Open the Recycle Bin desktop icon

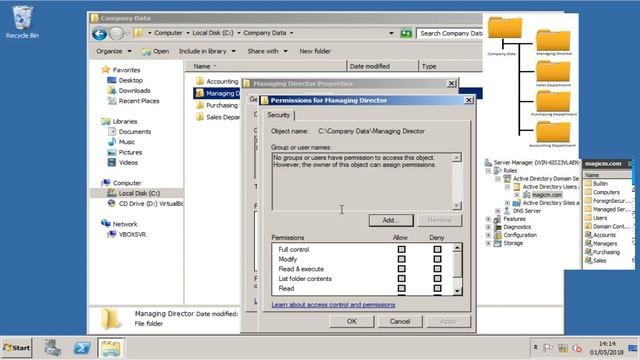[x=22, y=22]
